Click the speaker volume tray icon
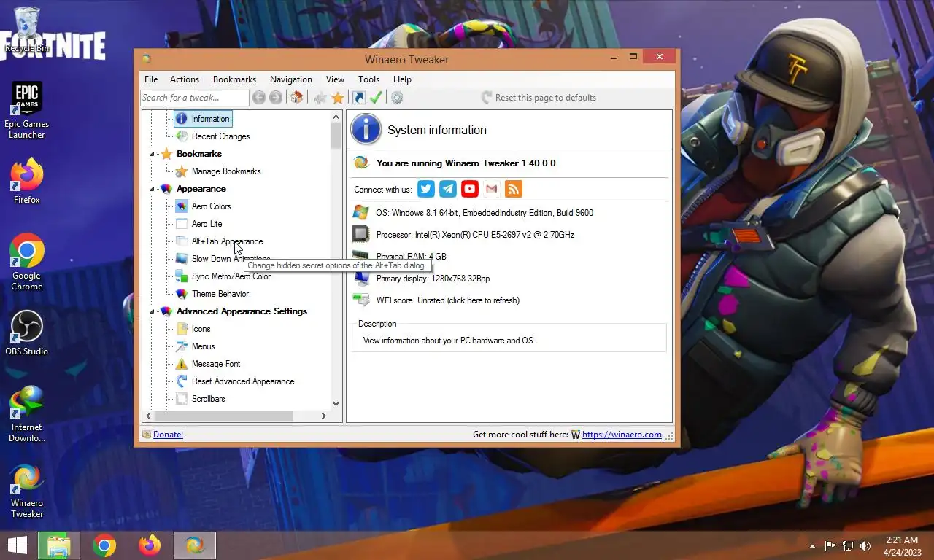 tap(865, 545)
